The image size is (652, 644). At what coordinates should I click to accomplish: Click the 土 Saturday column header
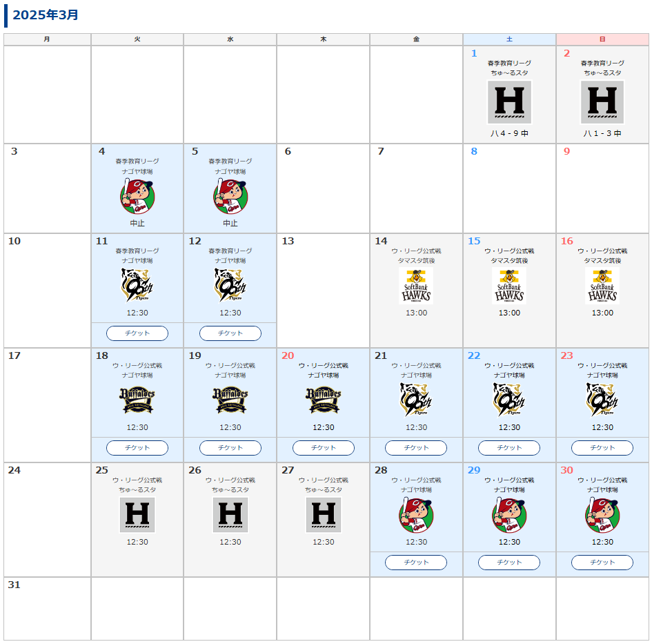tap(509, 39)
